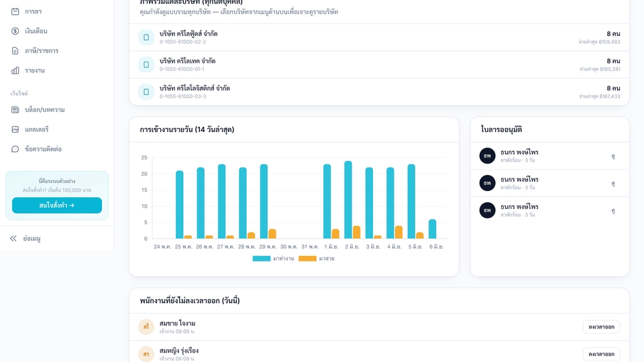This screenshot has height=362, width=644.
Task: Open the ข้อความติดต่อ chat bubble icon
Action: 15,149
